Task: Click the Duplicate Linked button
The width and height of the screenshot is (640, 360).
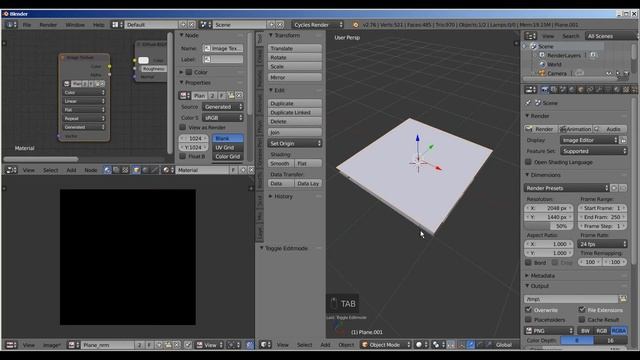Action: 295,112
